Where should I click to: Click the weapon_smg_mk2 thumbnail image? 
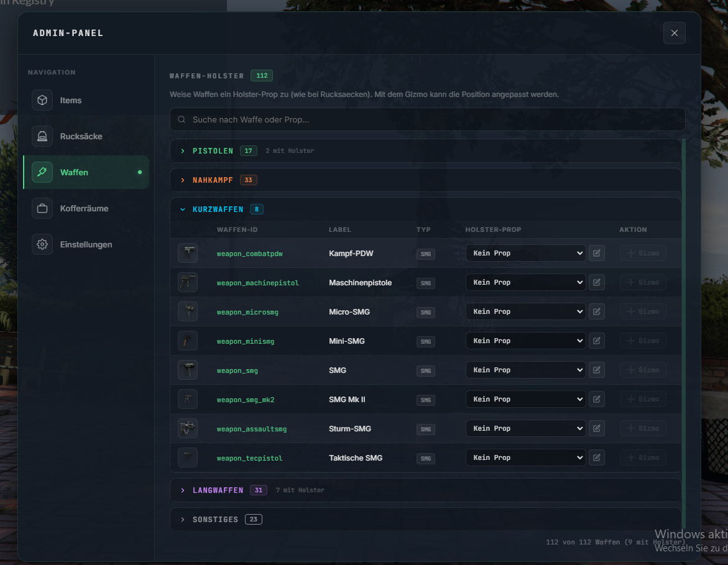[x=188, y=399]
